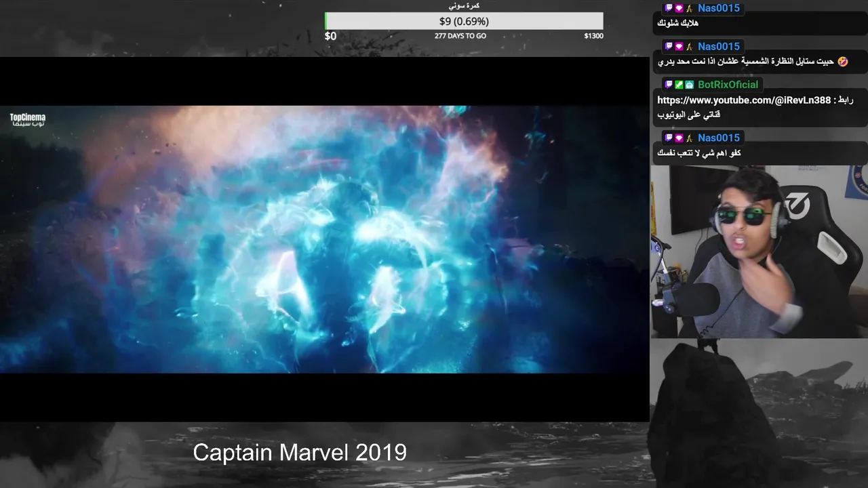Click the '277 DAYS TO GO' text
868x488 pixels.
(x=460, y=36)
